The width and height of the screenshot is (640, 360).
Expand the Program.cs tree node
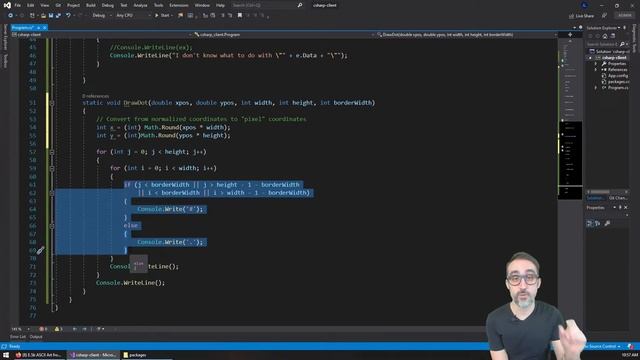(596, 87)
